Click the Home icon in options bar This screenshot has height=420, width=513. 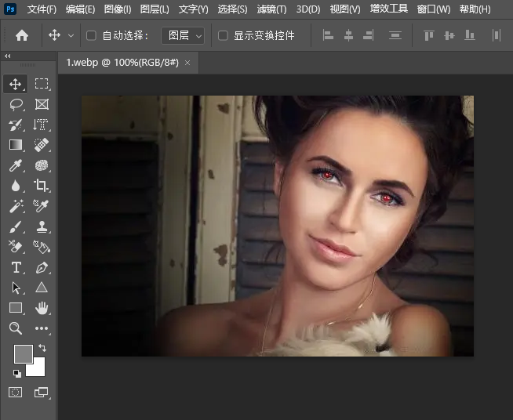22,35
